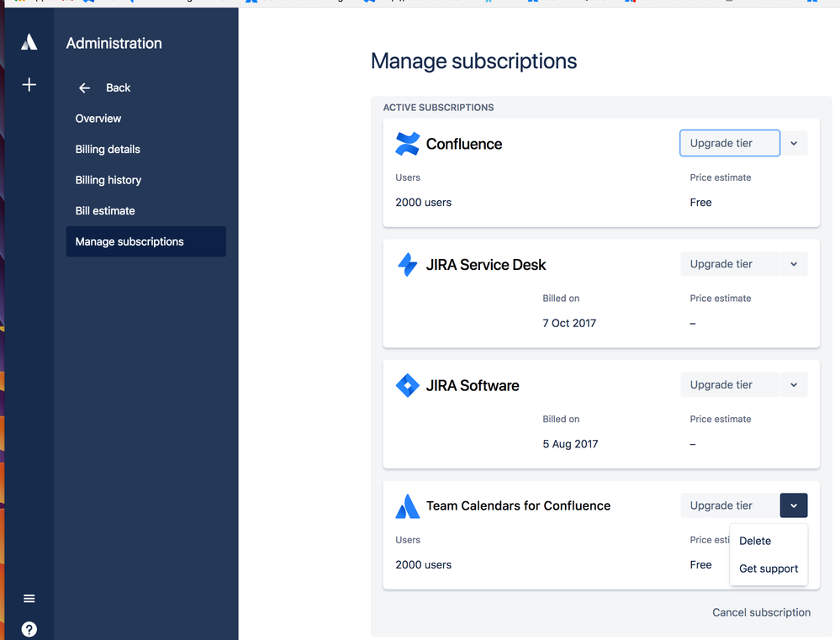The image size is (840, 640).
Task: Go to Billing details
Action: [x=108, y=149]
